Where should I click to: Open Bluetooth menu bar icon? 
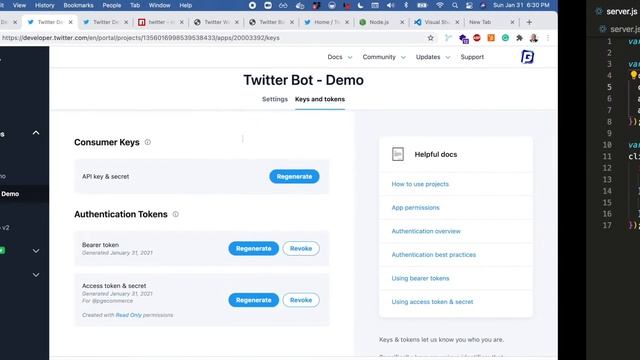click(x=406, y=5)
